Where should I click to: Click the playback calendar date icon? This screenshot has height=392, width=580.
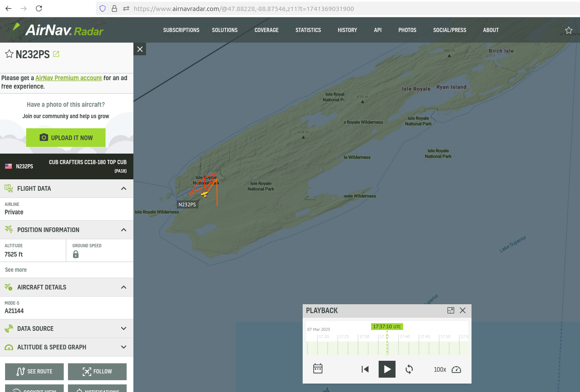point(318,369)
